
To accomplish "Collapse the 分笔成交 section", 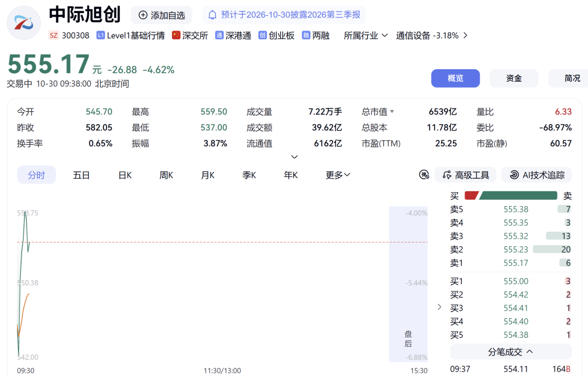I will point(511,352).
